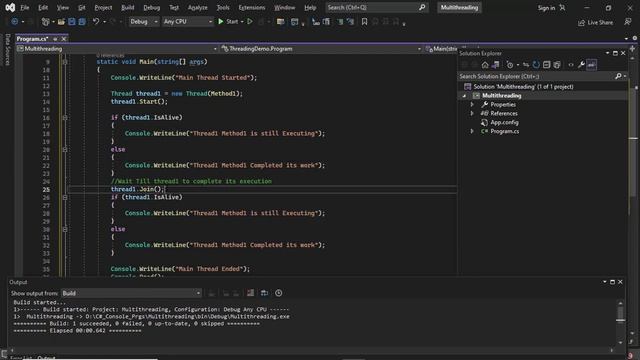Click the Output panel horizontal scrollbar

point(311,350)
